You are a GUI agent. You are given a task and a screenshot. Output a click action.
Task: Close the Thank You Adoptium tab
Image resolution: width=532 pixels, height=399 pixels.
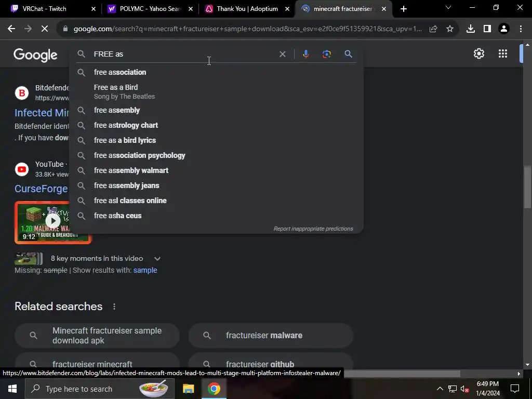pos(287,9)
